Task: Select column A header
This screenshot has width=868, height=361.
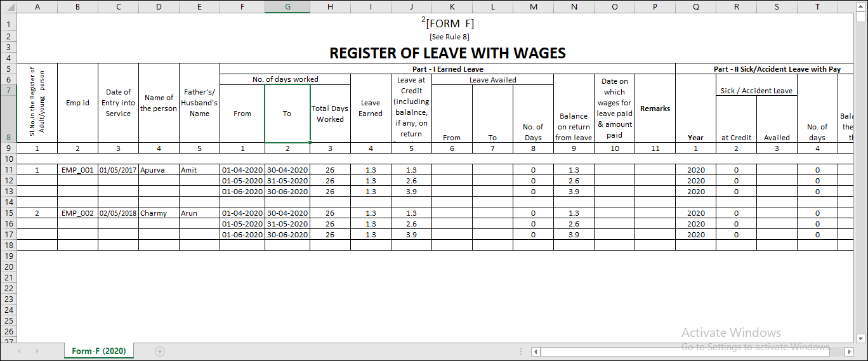Action: pyautogui.click(x=37, y=7)
